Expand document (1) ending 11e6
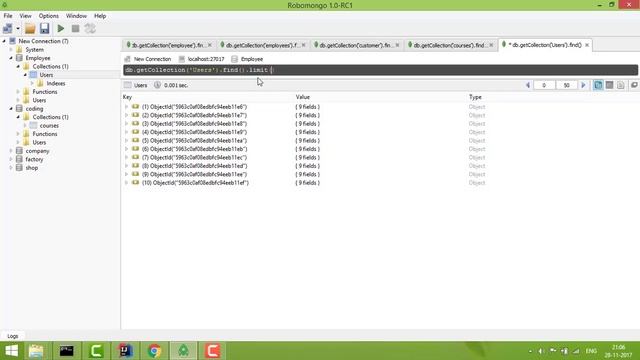Screen dimensions: 640x360 pyautogui.click(x=127, y=107)
